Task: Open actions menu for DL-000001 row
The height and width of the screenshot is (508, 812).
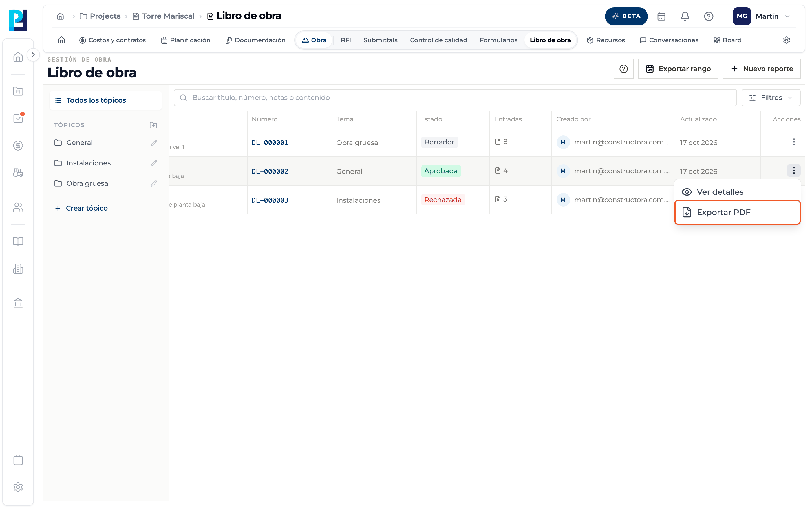Action: [x=794, y=142]
